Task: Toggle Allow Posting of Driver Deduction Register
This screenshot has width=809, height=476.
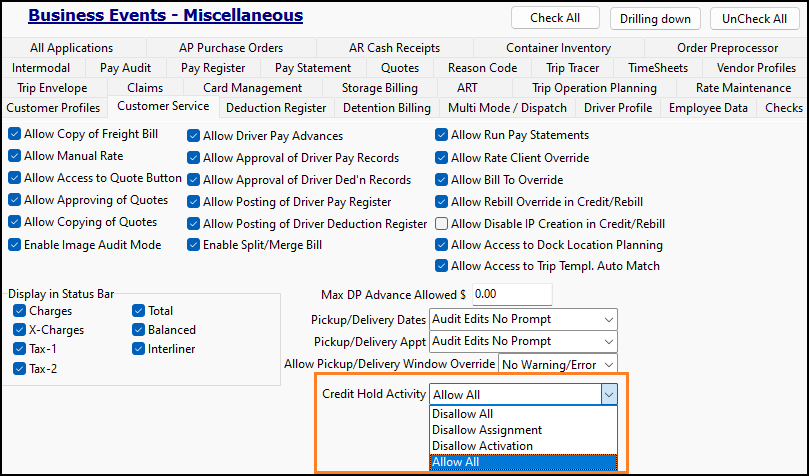Action: pyautogui.click(x=193, y=224)
